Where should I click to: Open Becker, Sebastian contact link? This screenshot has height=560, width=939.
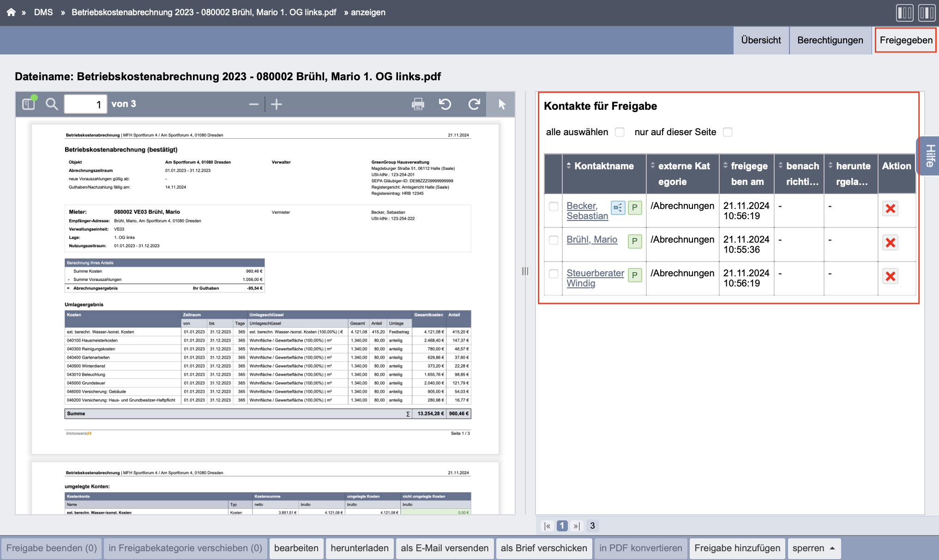pyautogui.click(x=587, y=211)
